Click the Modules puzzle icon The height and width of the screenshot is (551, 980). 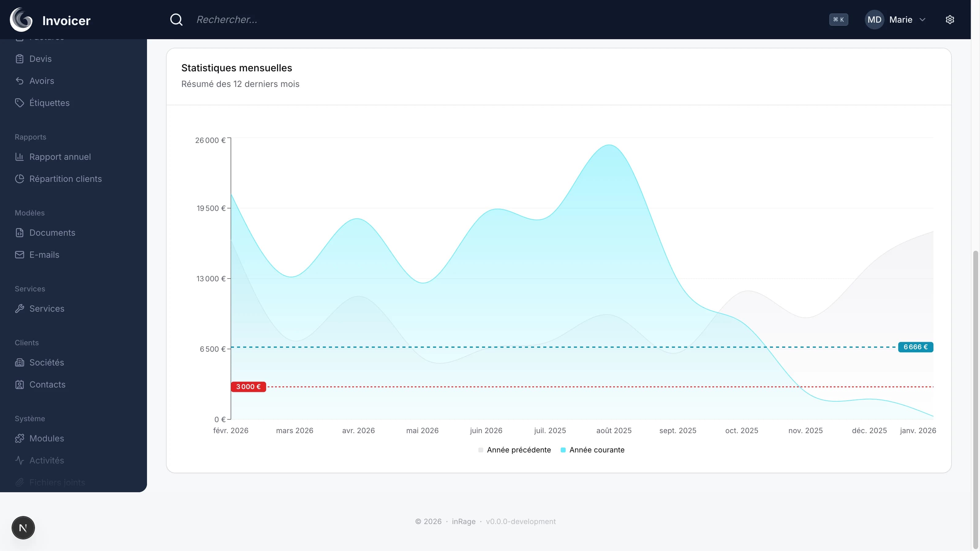(x=19, y=438)
